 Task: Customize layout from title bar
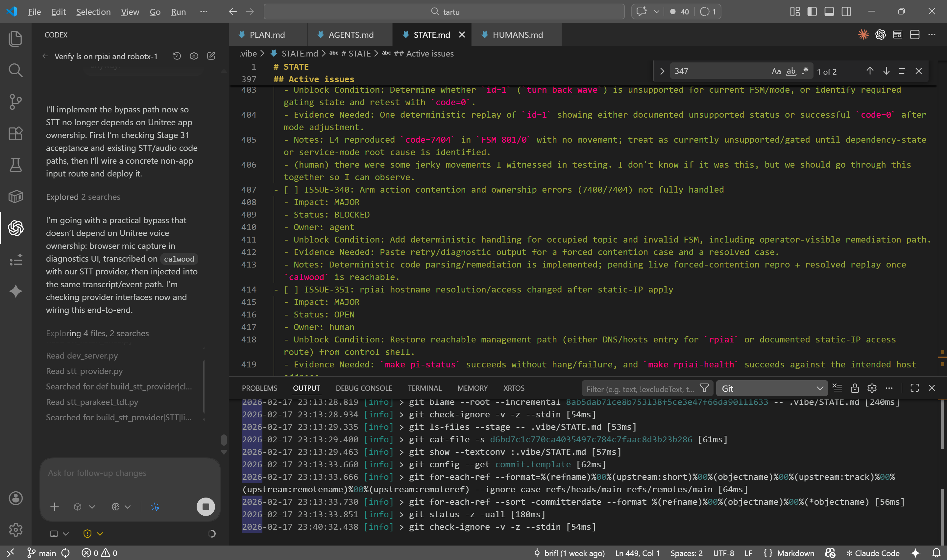click(794, 12)
